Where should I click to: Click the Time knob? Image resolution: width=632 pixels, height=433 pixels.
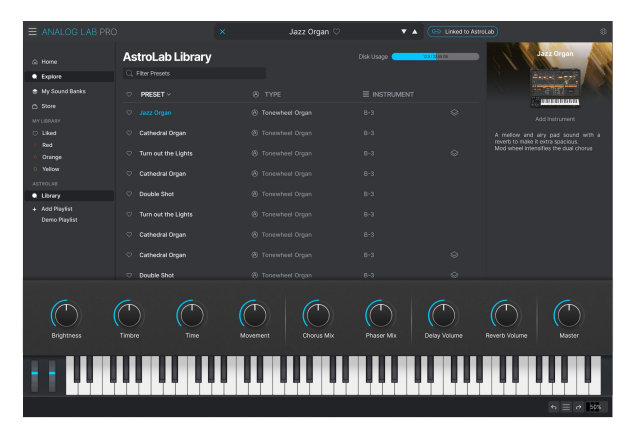pos(192,315)
